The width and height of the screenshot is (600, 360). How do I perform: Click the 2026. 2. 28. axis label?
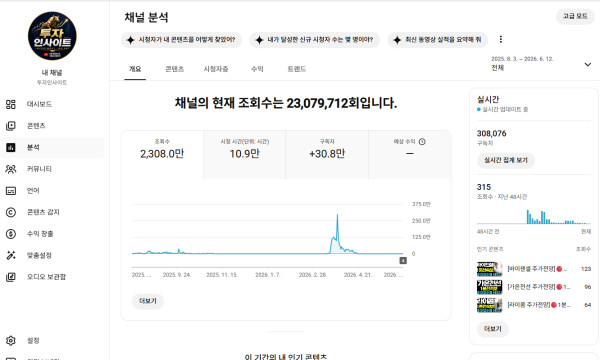point(313,275)
